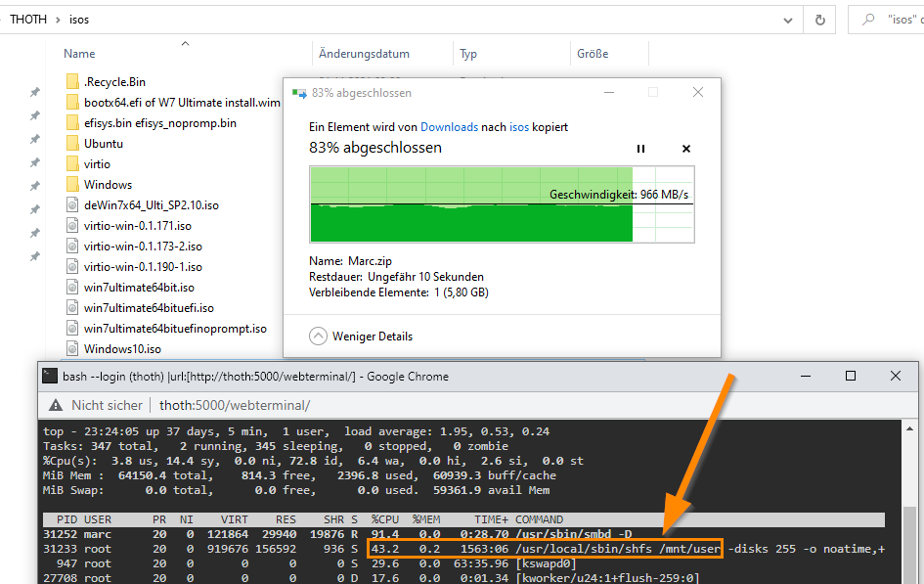Open the Downloads source link

click(x=449, y=127)
